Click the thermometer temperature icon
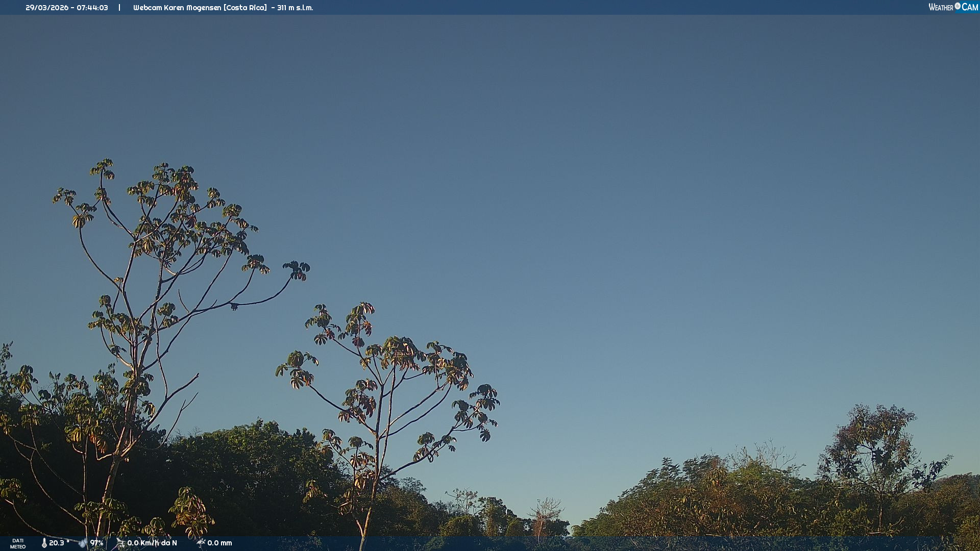Image resolution: width=980 pixels, height=551 pixels. [44, 543]
